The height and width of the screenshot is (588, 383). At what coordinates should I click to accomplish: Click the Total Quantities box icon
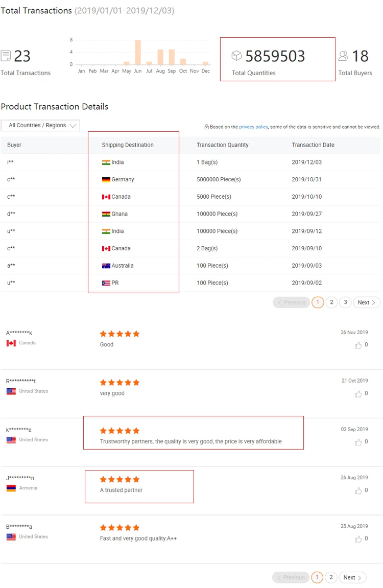click(x=236, y=56)
